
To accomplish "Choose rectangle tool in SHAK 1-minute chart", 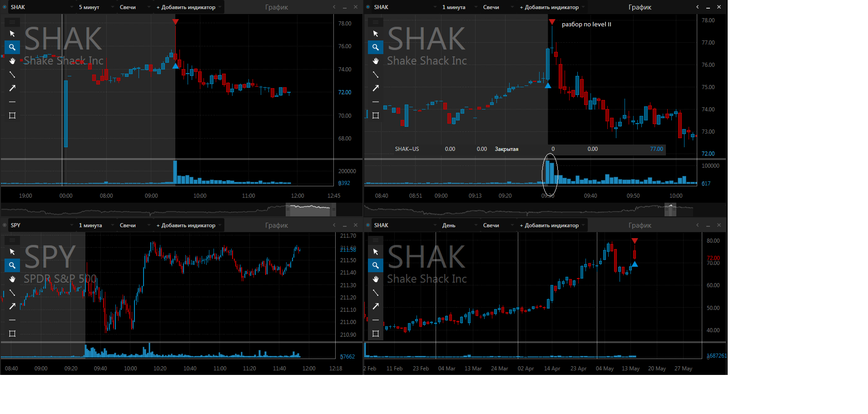I will click(376, 115).
